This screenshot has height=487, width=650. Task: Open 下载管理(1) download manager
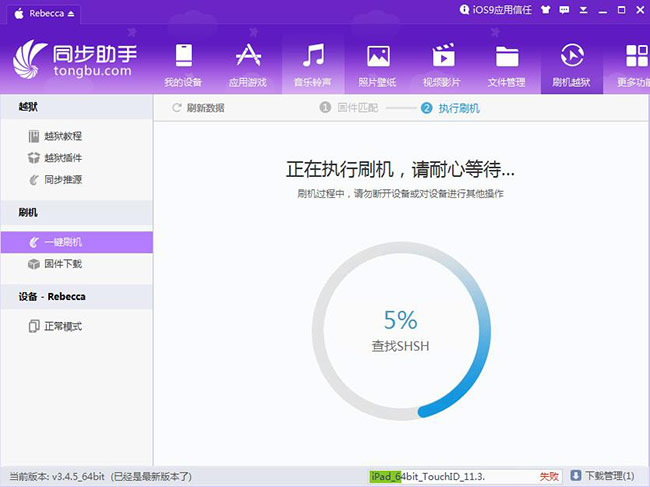(x=603, y=476)
